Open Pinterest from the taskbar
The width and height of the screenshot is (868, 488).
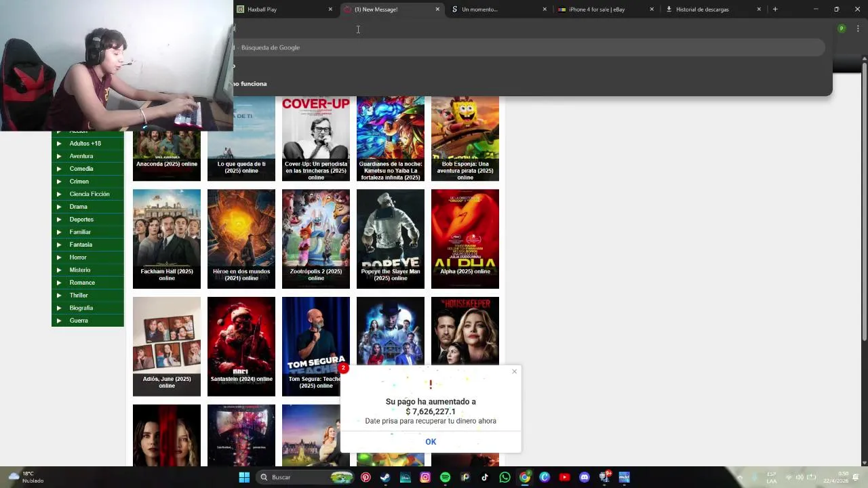(x=366, y=477)
